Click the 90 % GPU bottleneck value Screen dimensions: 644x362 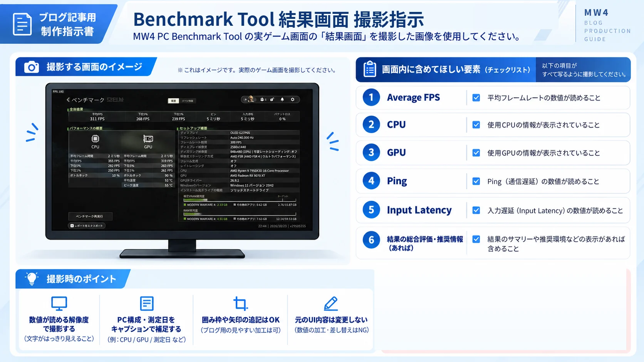(x=169, y=175)
